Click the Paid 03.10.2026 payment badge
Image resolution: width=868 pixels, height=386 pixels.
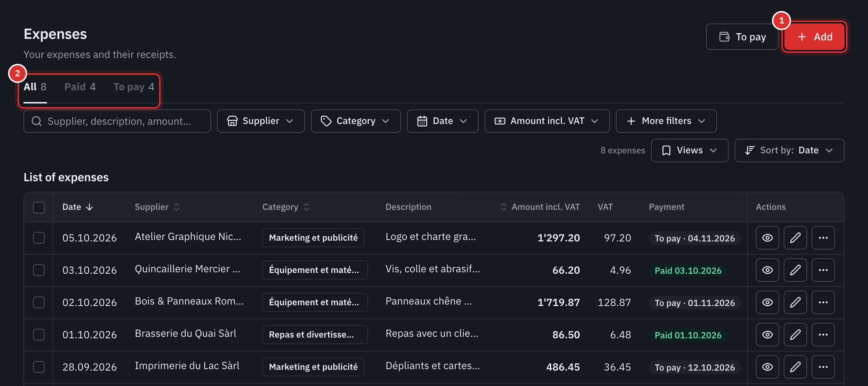688,271
